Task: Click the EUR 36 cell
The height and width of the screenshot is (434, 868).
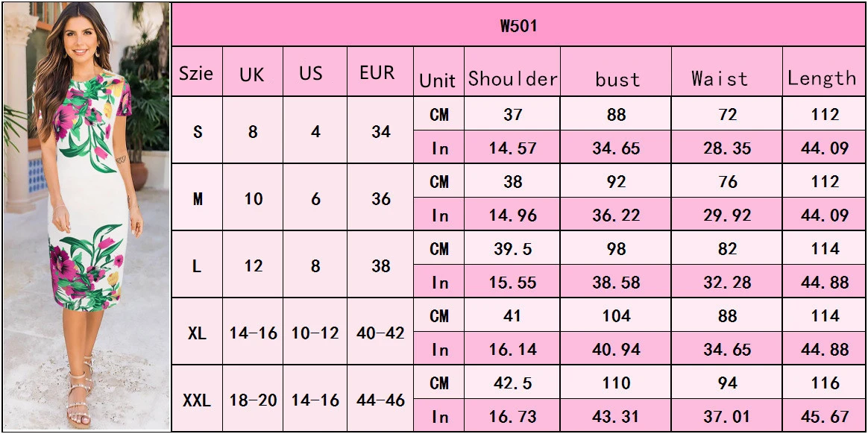Action: point(380,199)
